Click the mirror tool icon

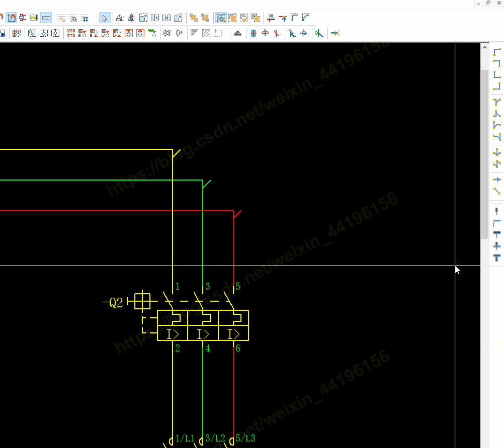132,18
